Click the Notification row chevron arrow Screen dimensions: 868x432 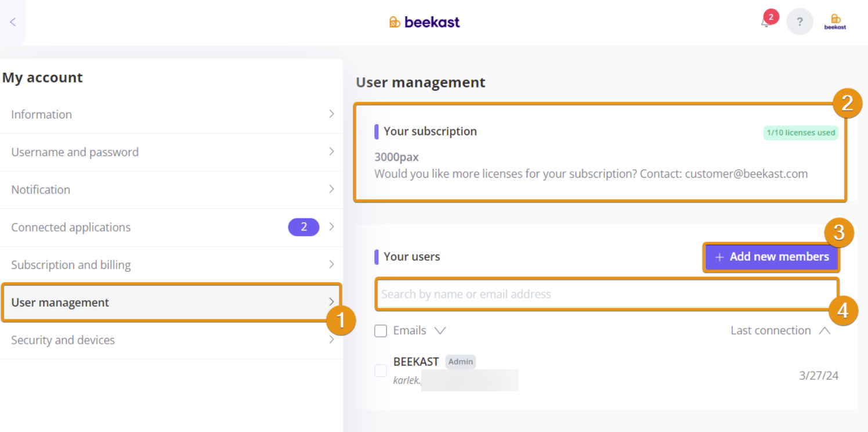(331, 189)
